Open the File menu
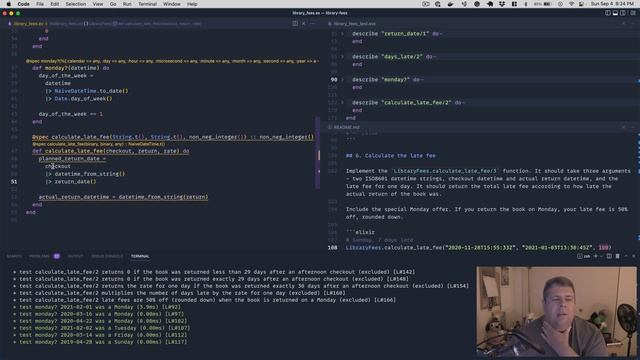The height and width of the screenshot is (360, 640). (40, 4)
